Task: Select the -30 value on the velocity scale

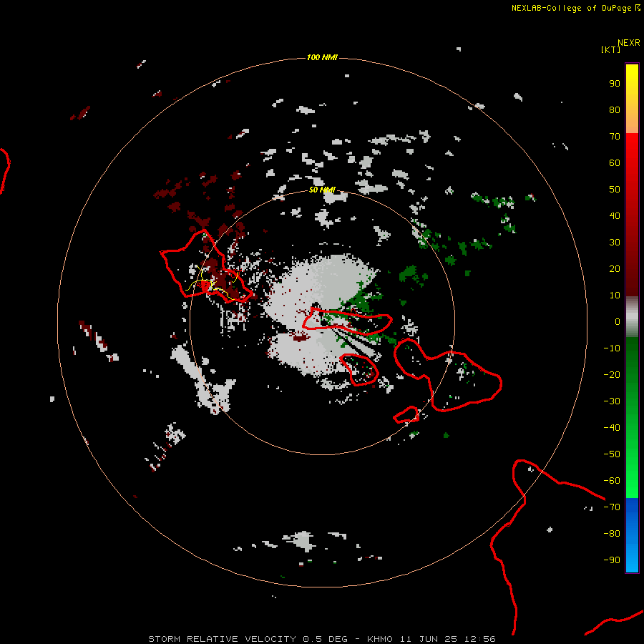Action: point(612,401)
